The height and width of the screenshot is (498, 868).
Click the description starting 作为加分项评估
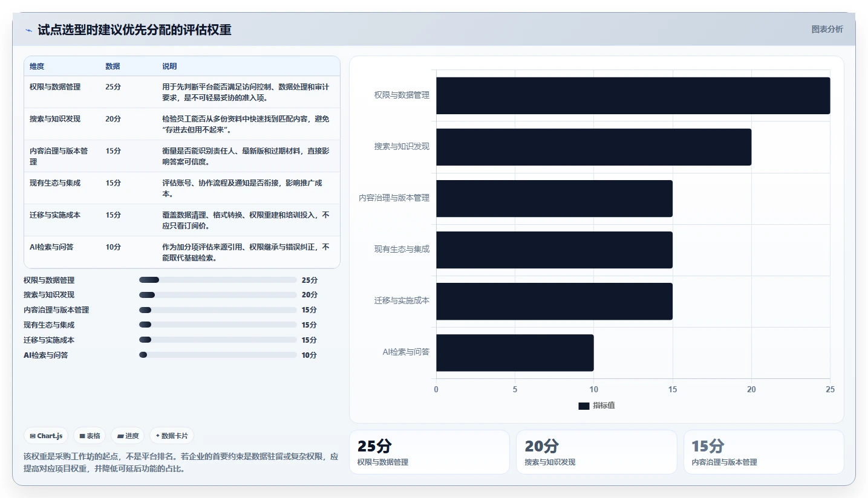click(x=246, y=252)
